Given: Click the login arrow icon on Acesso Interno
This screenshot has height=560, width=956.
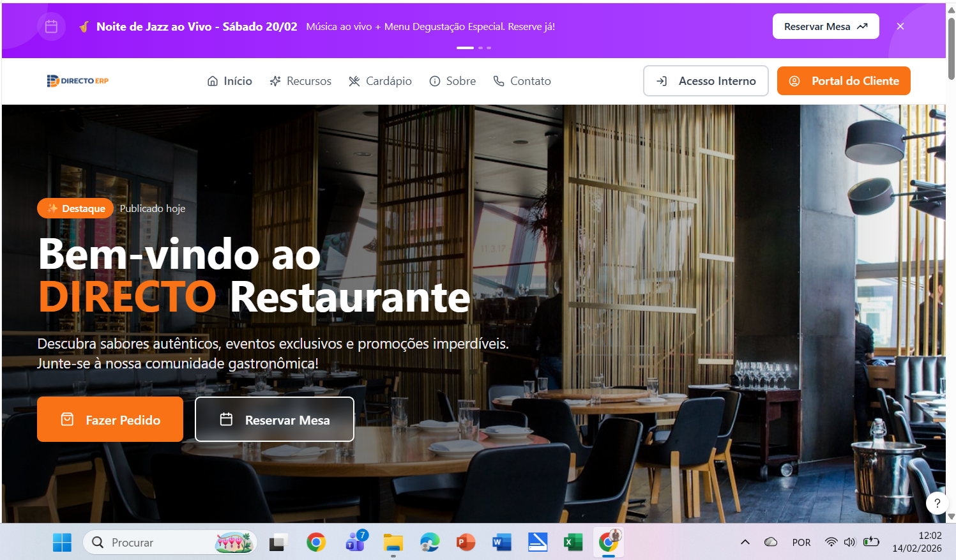Looking at the screenshot, I should pyautogui.click(x=662, y=80).
